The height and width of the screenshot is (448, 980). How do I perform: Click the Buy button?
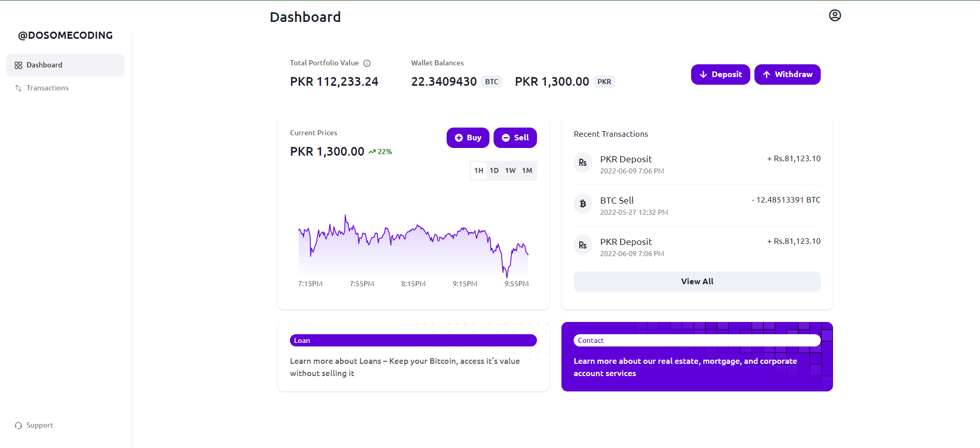point(468,138)
